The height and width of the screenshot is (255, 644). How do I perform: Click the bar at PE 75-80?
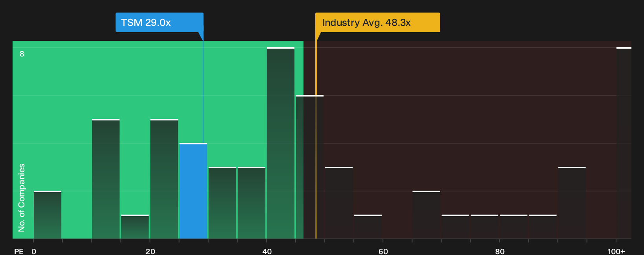coord(485,227)
